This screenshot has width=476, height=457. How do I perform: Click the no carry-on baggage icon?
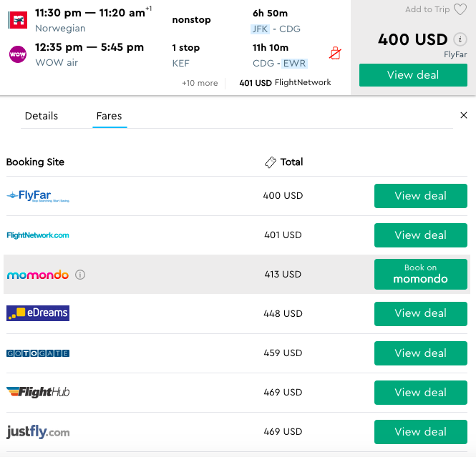coord(335,54)
